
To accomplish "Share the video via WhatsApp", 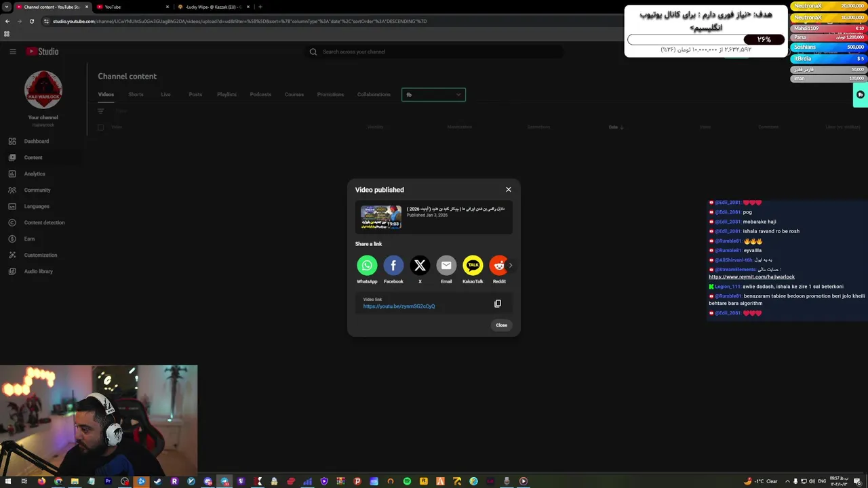I will coord(367,265).
